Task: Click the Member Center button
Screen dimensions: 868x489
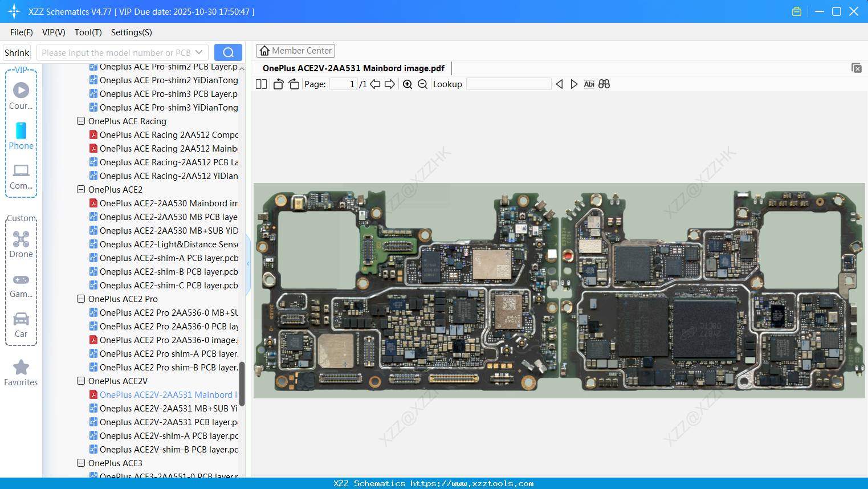Action: tap(295, 50)
